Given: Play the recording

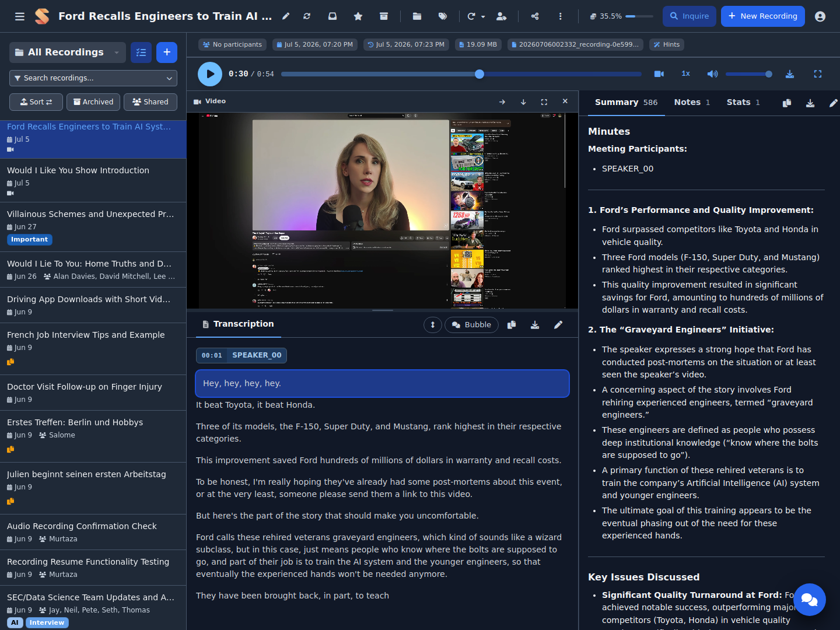Looking at the screenshot, I should click(x=210, y=74).
